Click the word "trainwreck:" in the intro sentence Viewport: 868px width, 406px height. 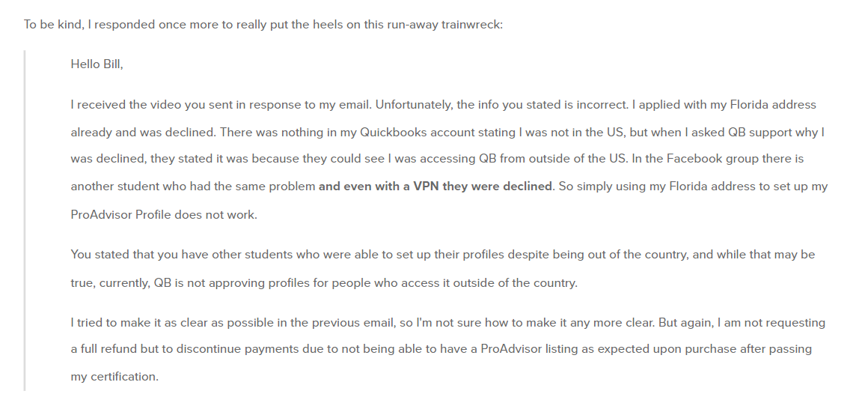click(x=471, y=25)
